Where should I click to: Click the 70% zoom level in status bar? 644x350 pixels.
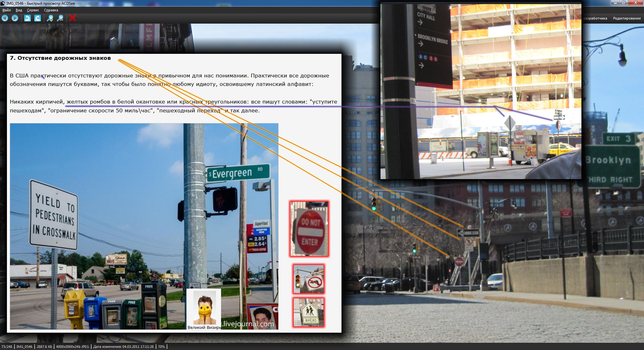pos(161,347)
